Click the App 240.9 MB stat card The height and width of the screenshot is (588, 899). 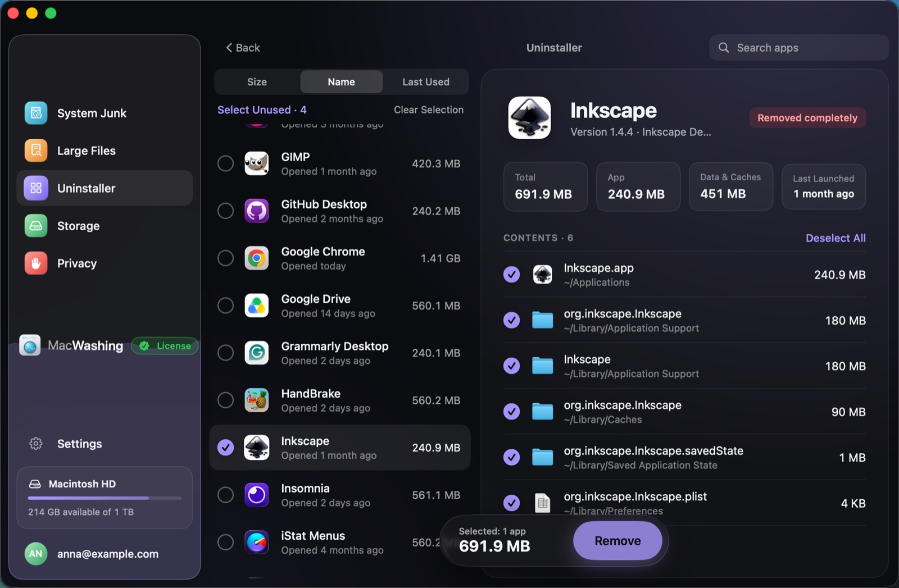(x=638, y=187)
